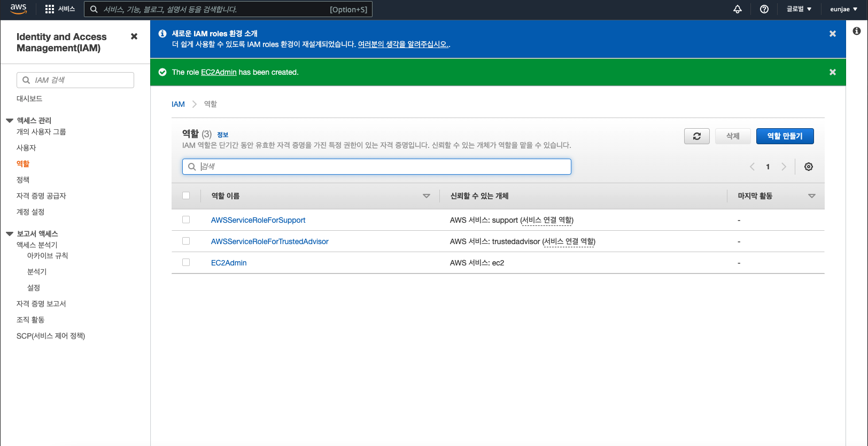
Task: Click the info panel icon at right edge
Action: 857,31
